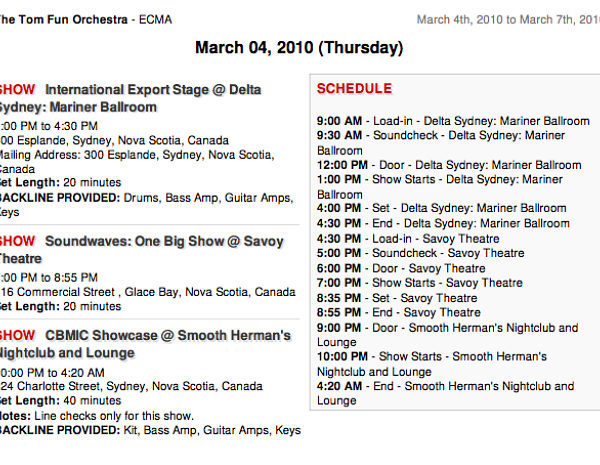Open the International Export Stage show title
600x465 pixels.
pyautogui.click(x=130, y=98)
